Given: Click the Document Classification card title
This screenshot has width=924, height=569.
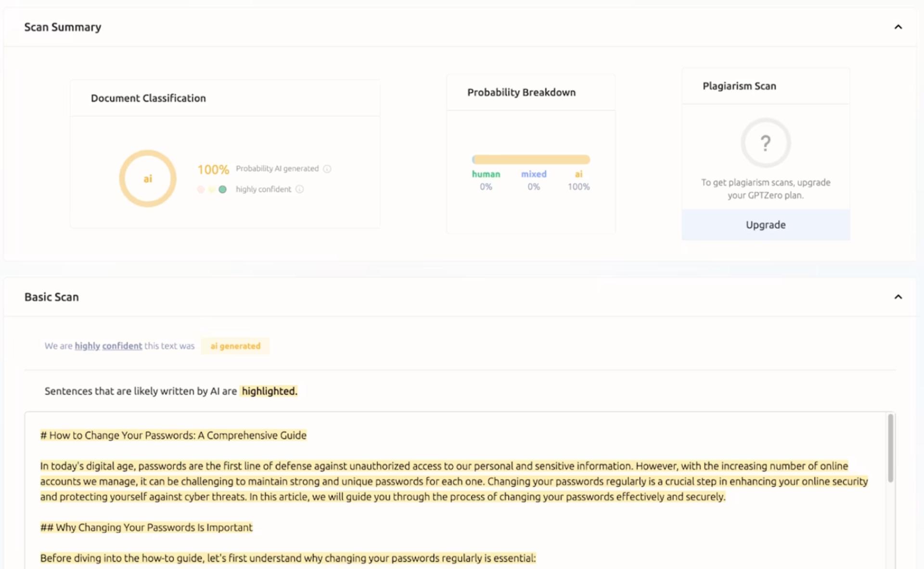Looking at the screenshot, I should pyautogui.click(x=148, y=98).
